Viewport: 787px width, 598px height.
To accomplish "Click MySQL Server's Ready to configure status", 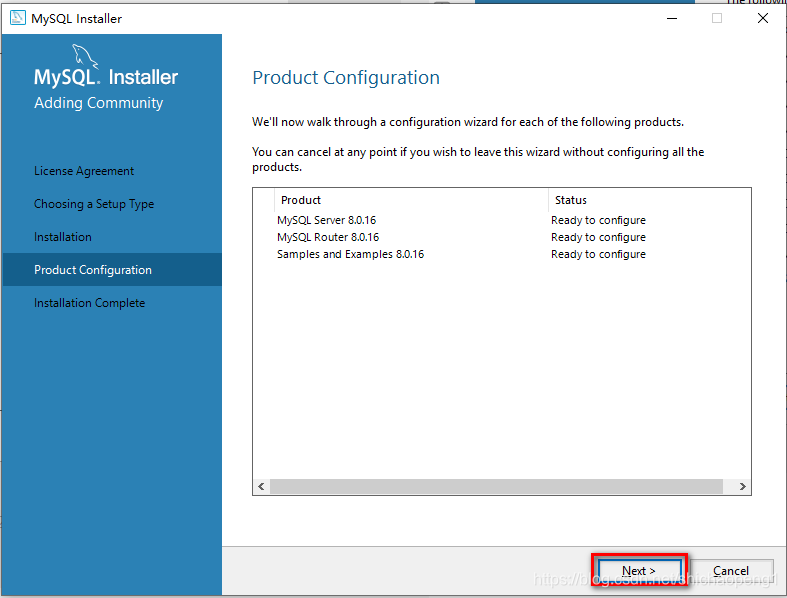I will (598, 220).
